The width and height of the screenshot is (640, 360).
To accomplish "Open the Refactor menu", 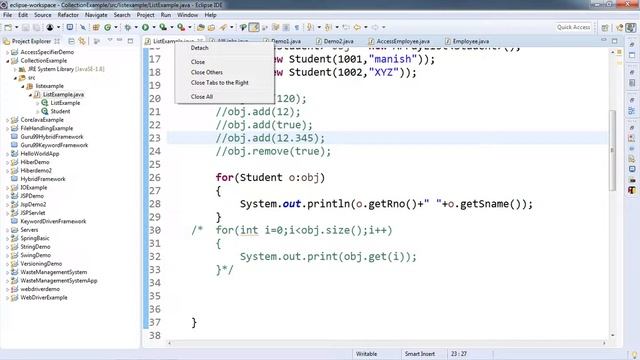I will 68,15.
